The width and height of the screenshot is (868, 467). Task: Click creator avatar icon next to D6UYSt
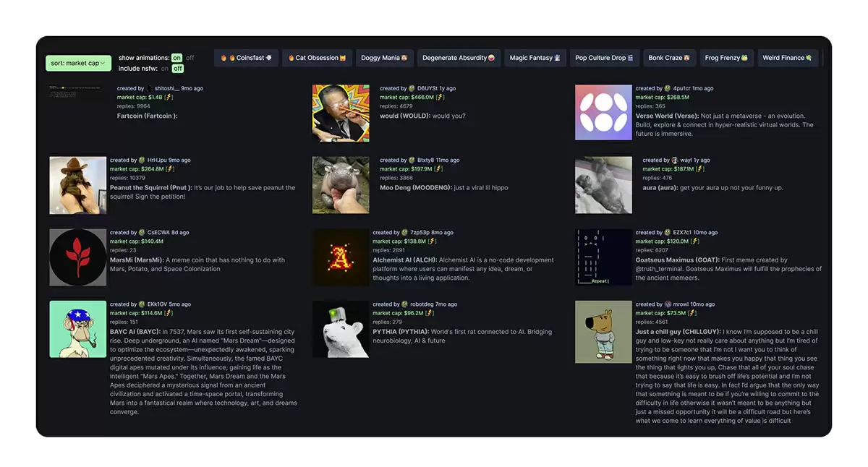[412, 88]
